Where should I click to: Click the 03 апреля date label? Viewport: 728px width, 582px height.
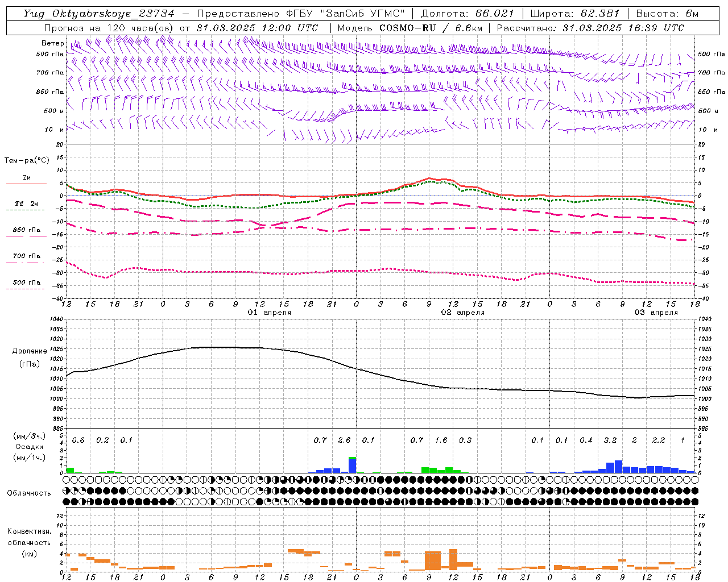[656, 313]
